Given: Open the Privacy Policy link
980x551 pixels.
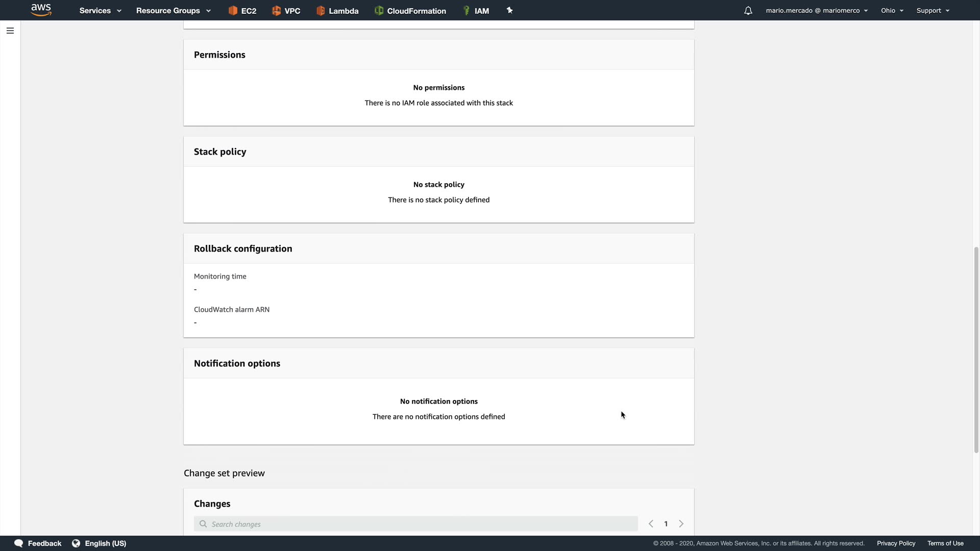Looking at the screenshot, I should click(896, 543).
